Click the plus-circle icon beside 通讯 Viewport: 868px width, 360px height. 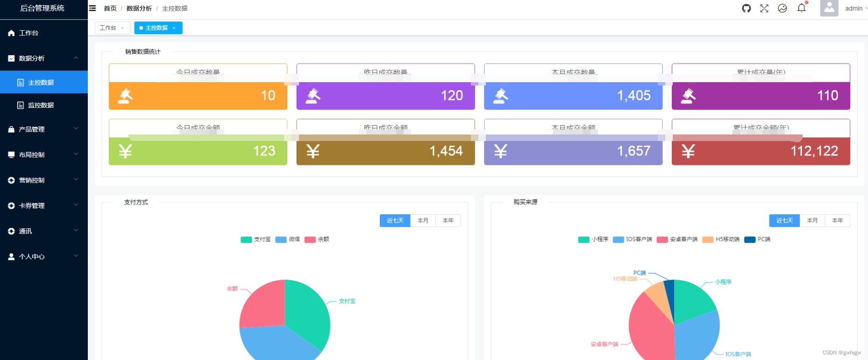click(x=11, y=231)
